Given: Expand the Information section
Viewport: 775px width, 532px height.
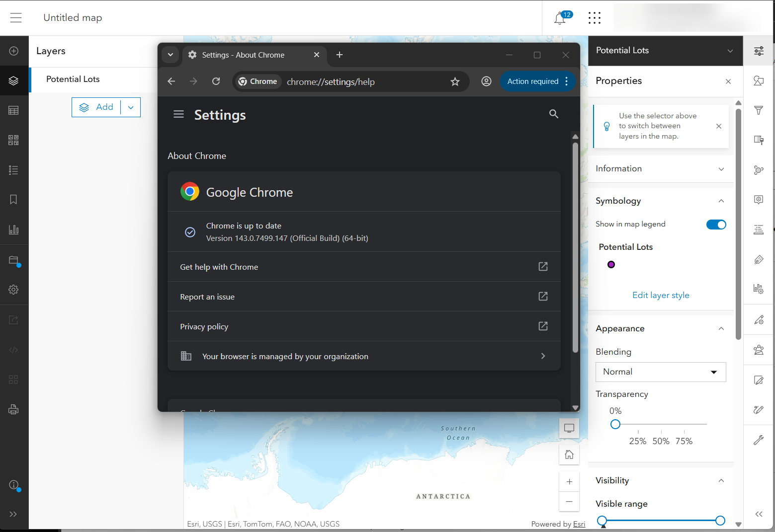Looking at the screenshot, I should 660,169.
